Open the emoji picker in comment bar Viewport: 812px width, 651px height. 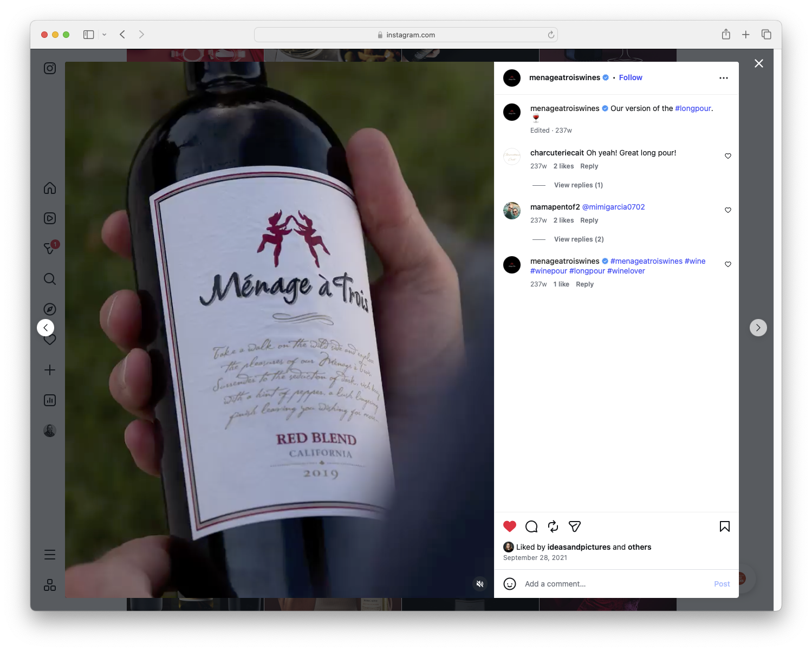tap(510, 584)
